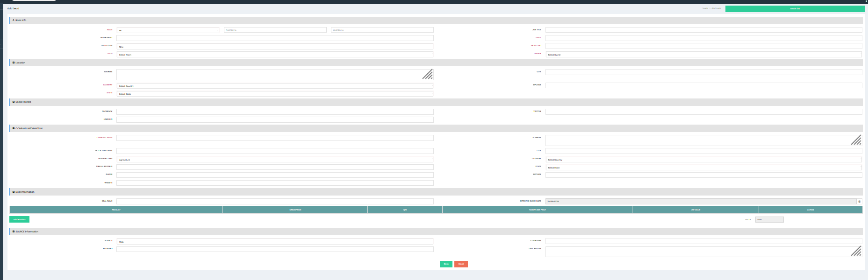Click the Add Product button
The height and width of the screenshot is (280, 868).
[x=19, y=219]
